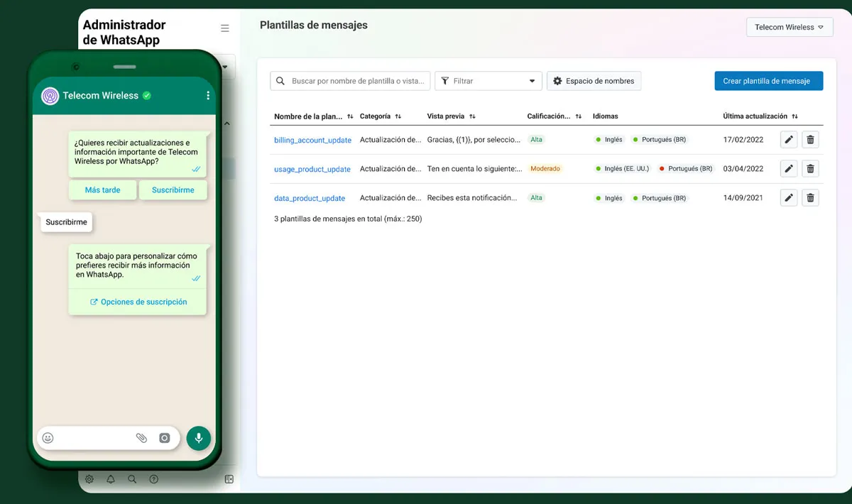The image size is (852, 504).
Task: Open the three-dot menu in the chat header
Action: [208, 95]
